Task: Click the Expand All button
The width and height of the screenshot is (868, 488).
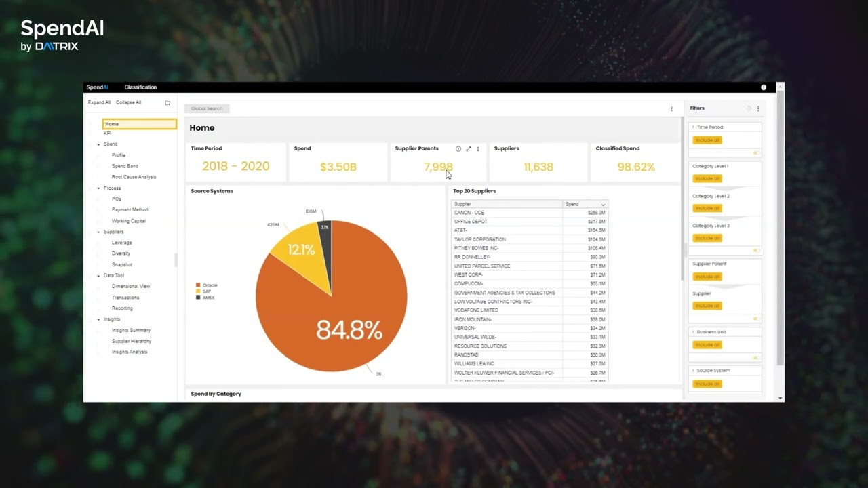Action: 99,103
